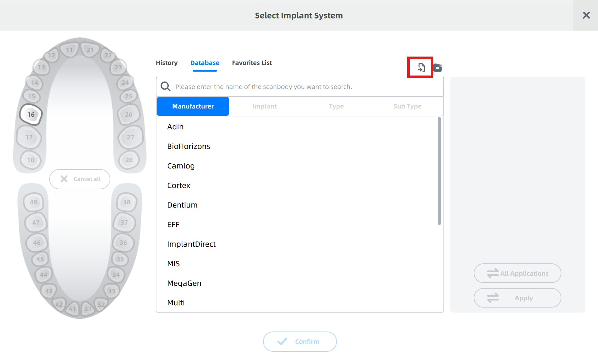Click the folder download icon

437,68
